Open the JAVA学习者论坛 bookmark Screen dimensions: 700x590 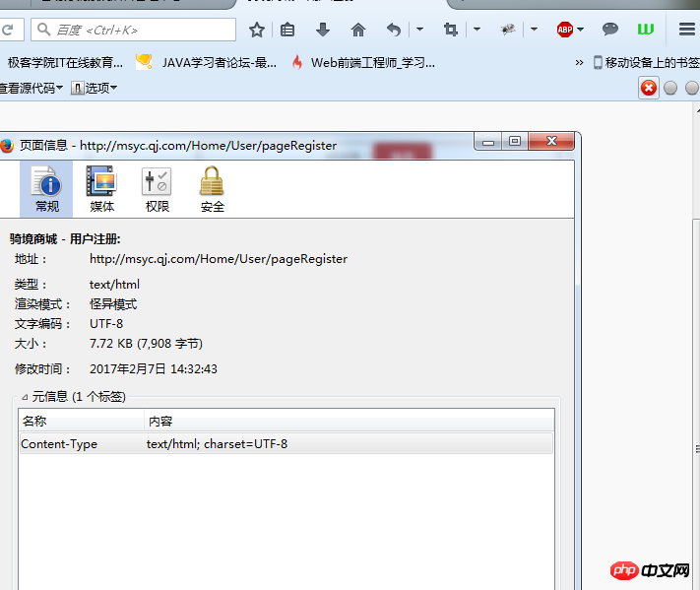click(x=206, y=62)
